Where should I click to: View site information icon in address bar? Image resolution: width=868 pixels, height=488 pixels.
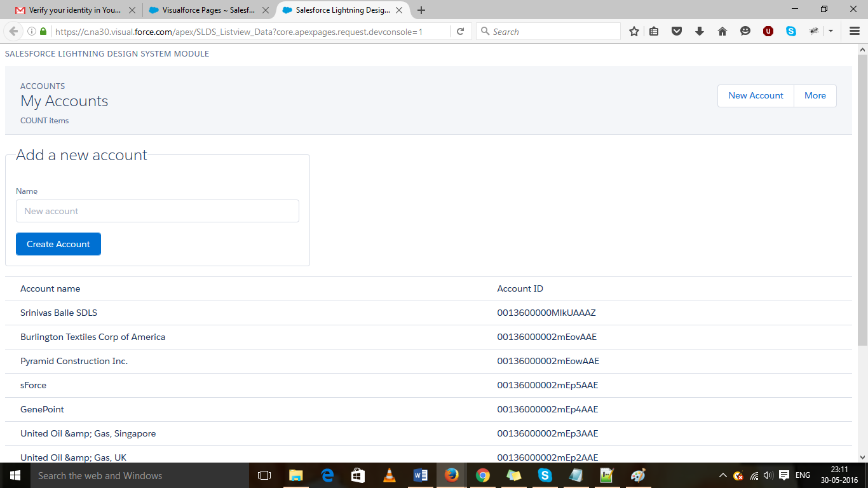[x=32, y=31]
